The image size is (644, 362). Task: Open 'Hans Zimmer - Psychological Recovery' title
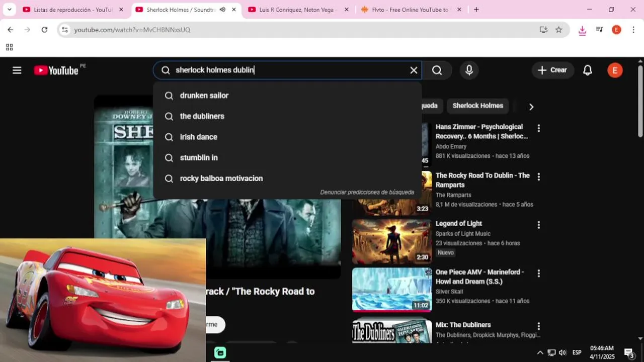tap(482, 132)
